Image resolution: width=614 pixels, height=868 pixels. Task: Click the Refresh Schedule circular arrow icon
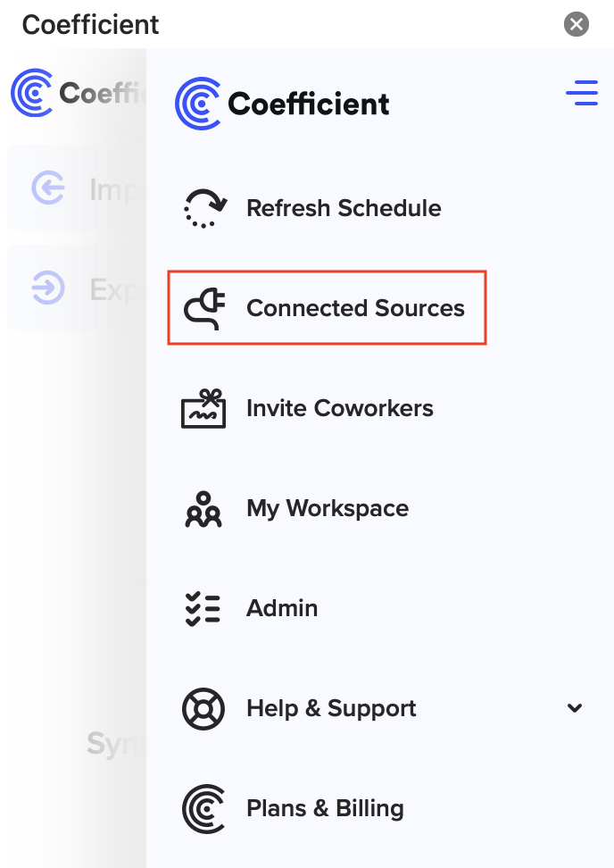point(203,209)
